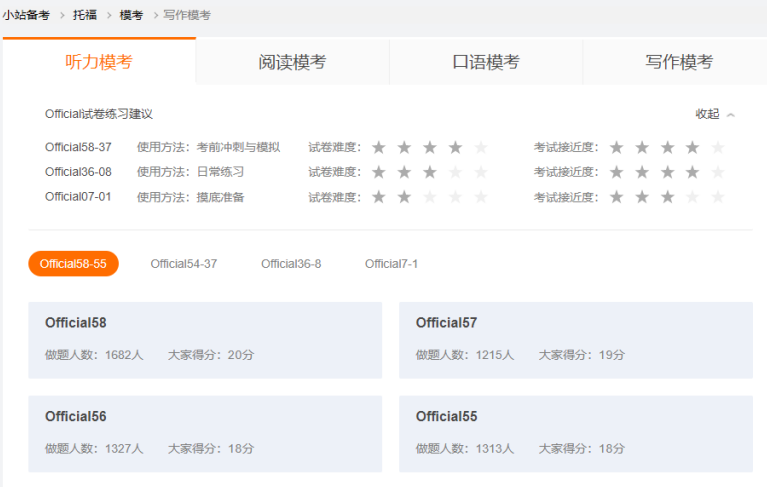Switch to the 听力模考 tab
The height and width of the screenshot is (487, 767).
pos(99,62)
